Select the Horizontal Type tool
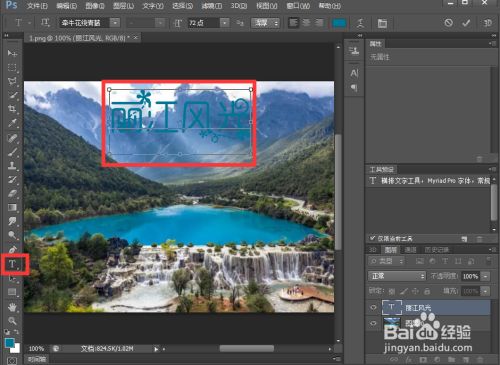The height and width of the screenshot is (365, 500). pos(12,264)
